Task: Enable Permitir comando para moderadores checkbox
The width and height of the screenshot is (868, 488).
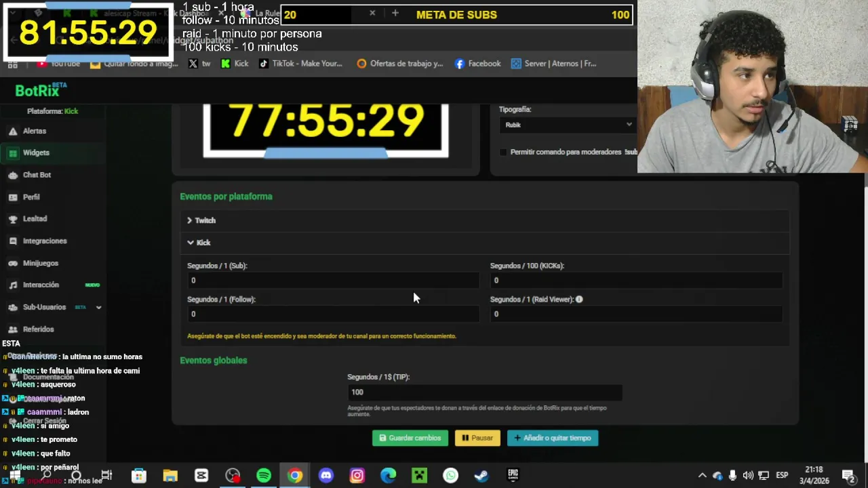Action: 503,152
